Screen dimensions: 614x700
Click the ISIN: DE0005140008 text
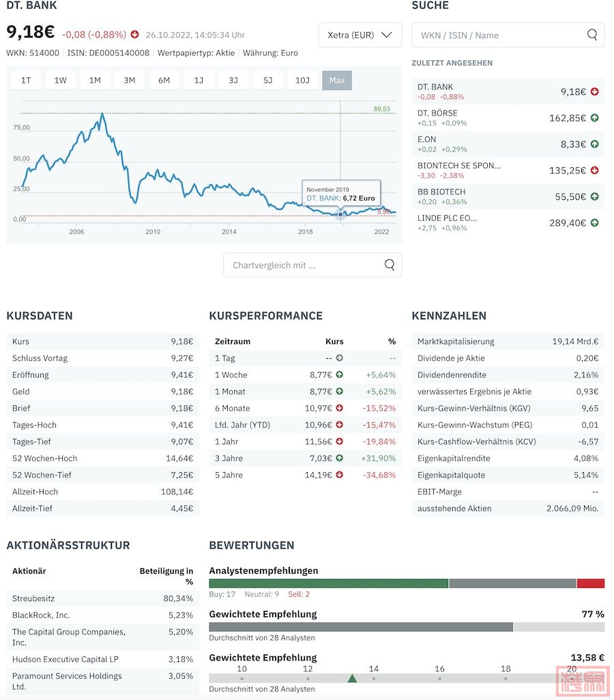[x=108, y=53]
